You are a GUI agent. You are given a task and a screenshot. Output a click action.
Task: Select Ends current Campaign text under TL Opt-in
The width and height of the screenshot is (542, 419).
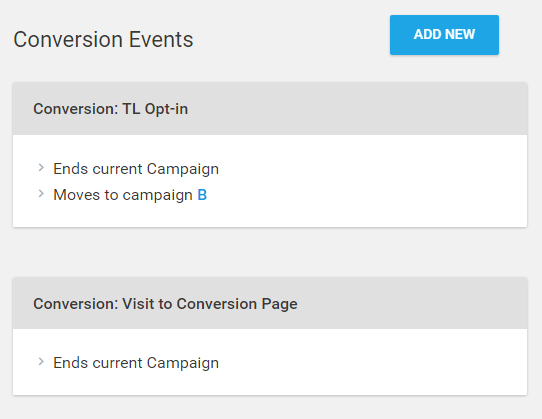coord(136,169)
